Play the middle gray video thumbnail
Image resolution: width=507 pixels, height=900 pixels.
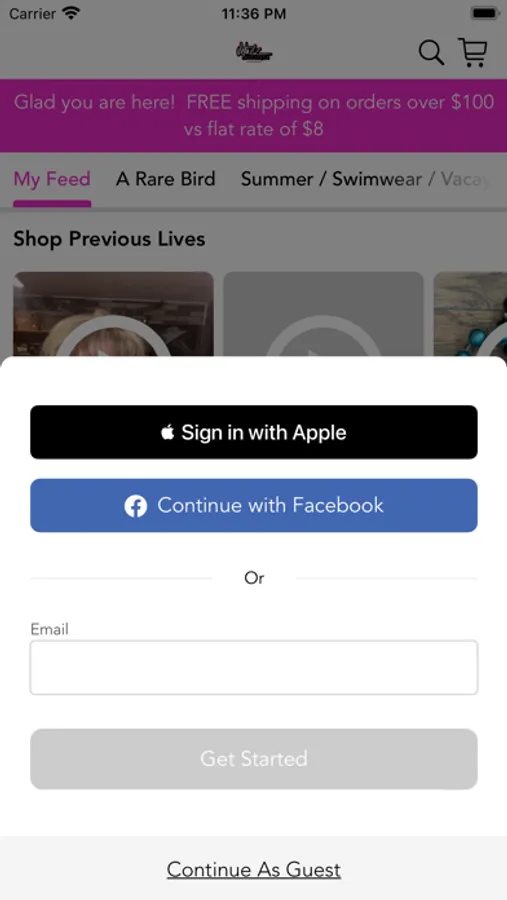coord(323,315)
